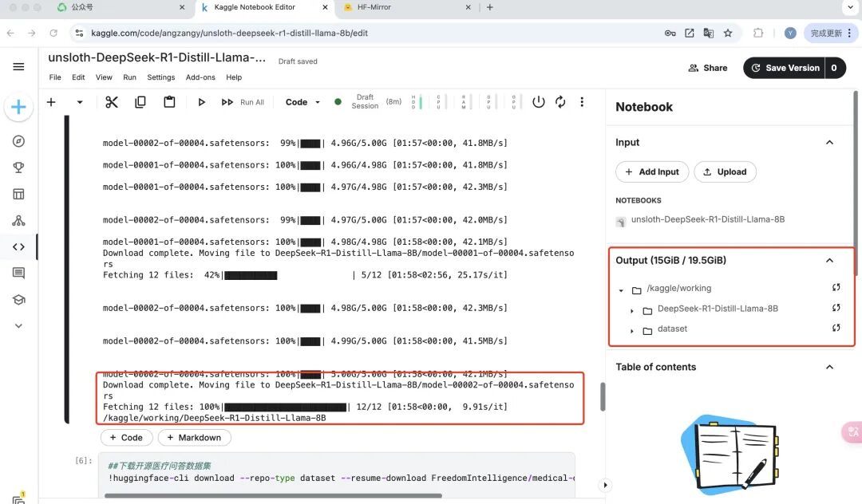Expand the DeepSeek-R1-Distill-Llama-8B folder
Viewport: 862px width, 504px height.
631,311
